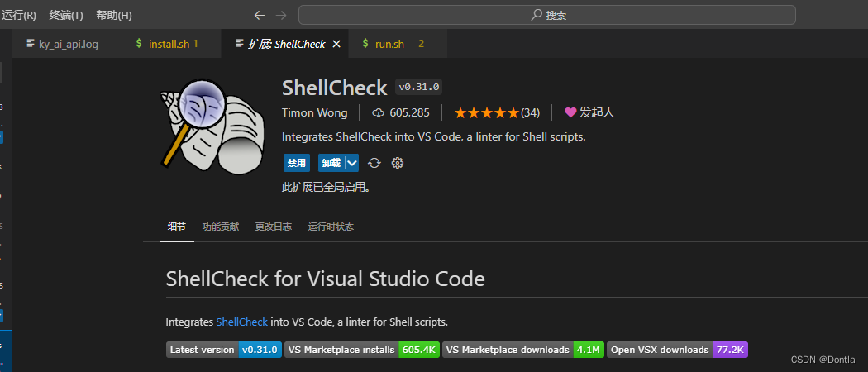Open the 运行(R) menu
This screenshot has width=868, height=372.
pyautogui.click(x=18, y=15)
